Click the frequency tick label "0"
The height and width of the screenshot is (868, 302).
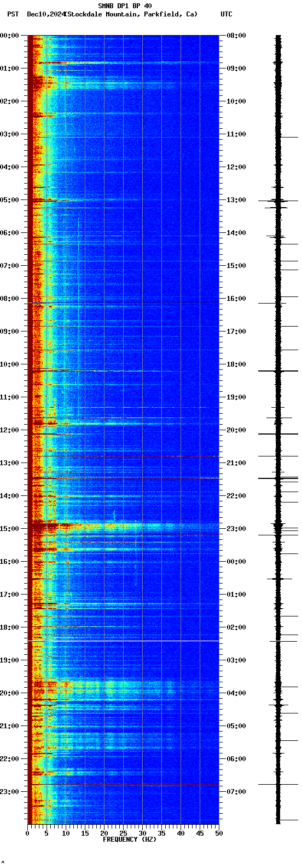27,833
